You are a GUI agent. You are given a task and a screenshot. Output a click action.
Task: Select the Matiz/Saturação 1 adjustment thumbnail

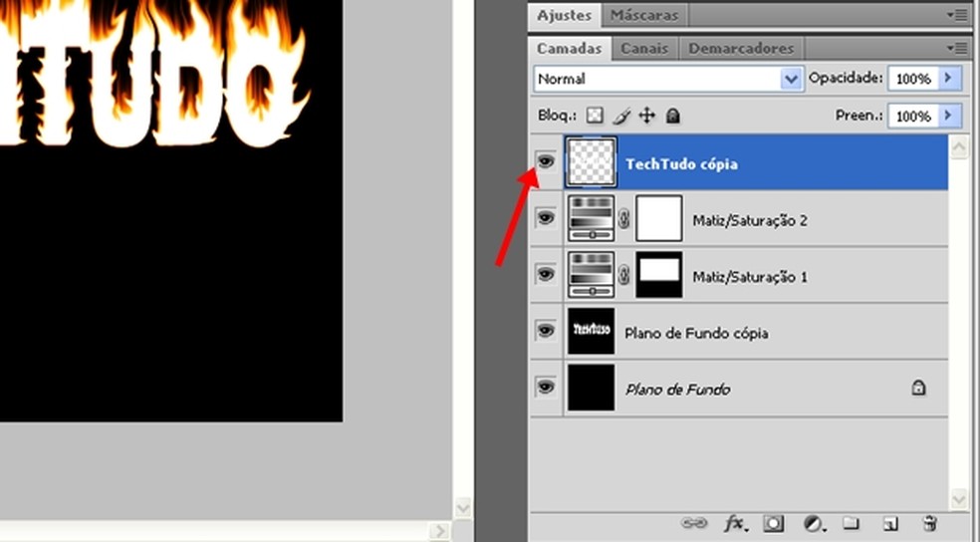tap(591, 274)
